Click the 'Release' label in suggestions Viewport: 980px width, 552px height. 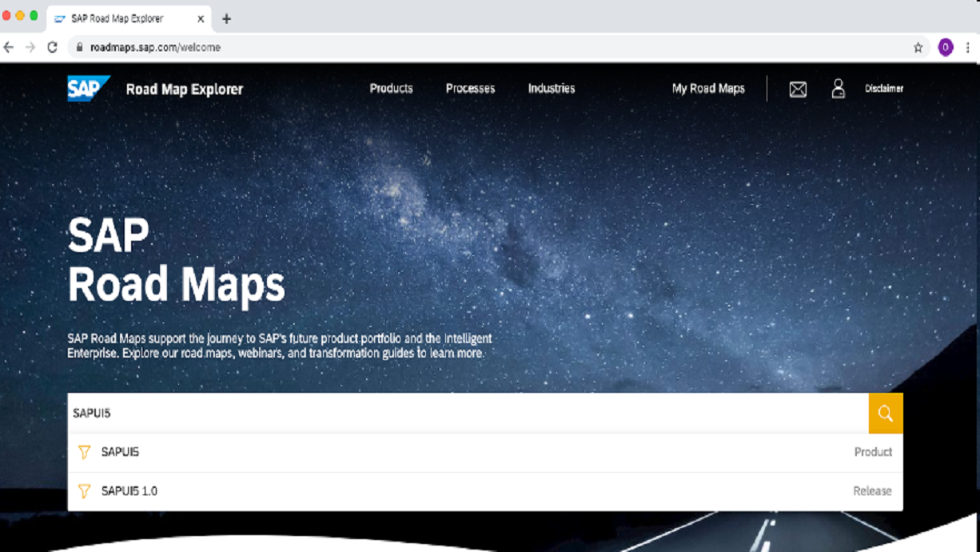point(872,491)
